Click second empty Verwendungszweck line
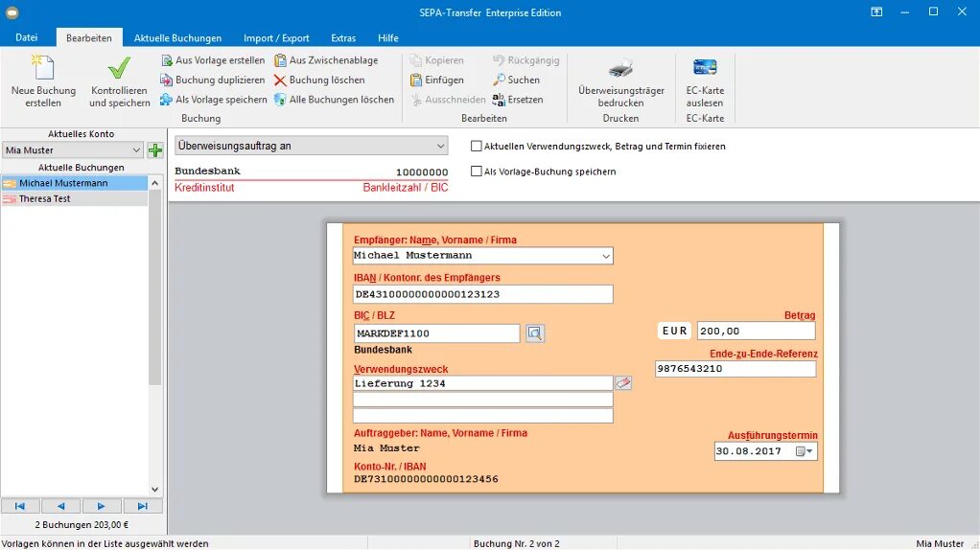 (482, 400)
